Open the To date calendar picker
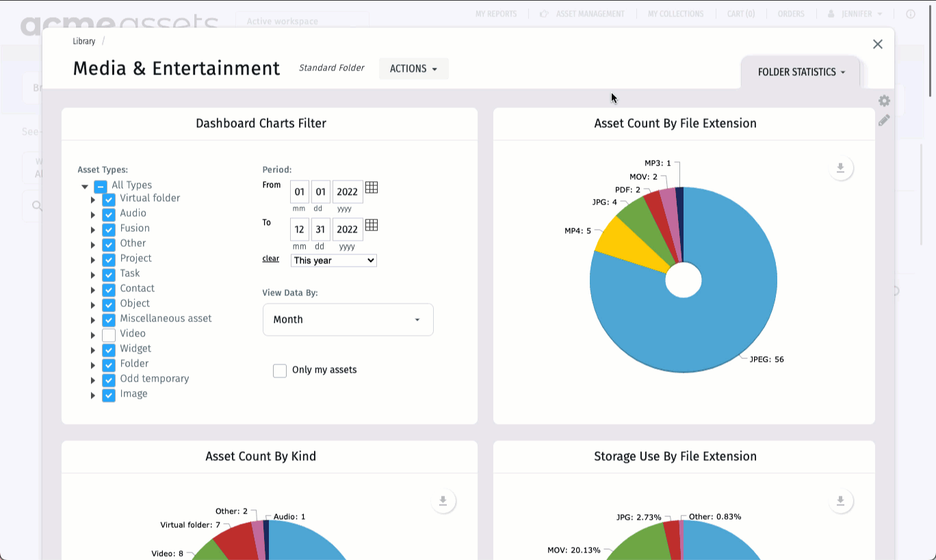Image resolution: width=936 pixels, height=560 pixels. 372,226
